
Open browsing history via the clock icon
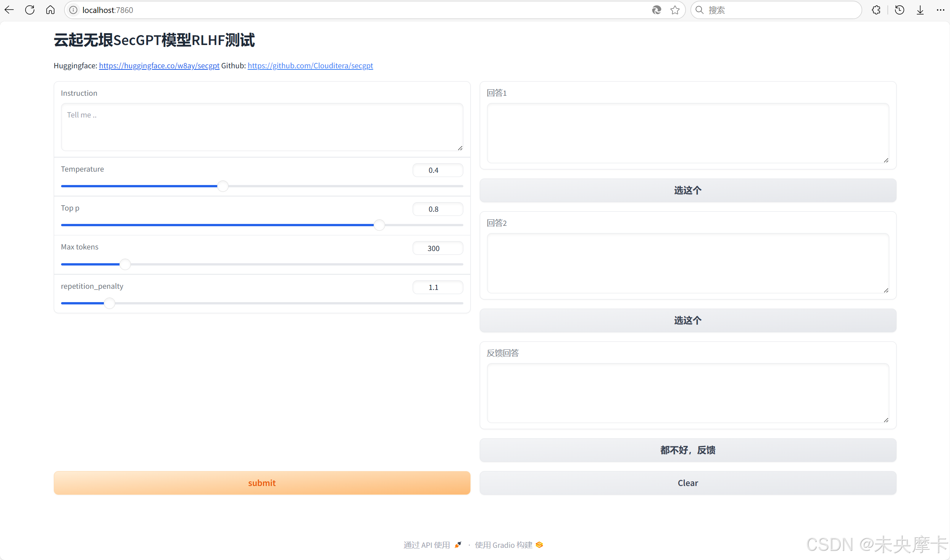900,10
